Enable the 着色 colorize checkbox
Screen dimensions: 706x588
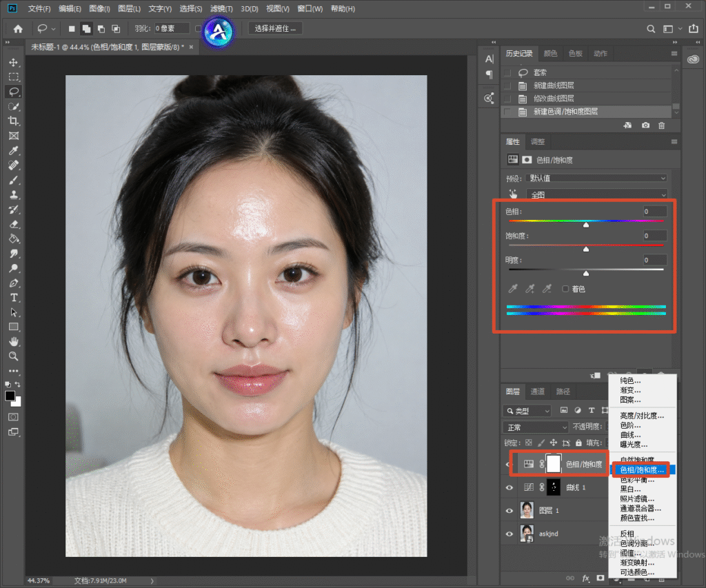click(x=565, y=289)
